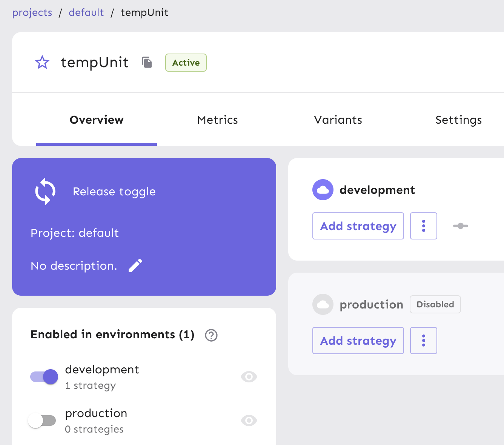Show production details with its eye icon
Image resolution: width=504 pixels, height=445 pixels.
pos(249,420)
